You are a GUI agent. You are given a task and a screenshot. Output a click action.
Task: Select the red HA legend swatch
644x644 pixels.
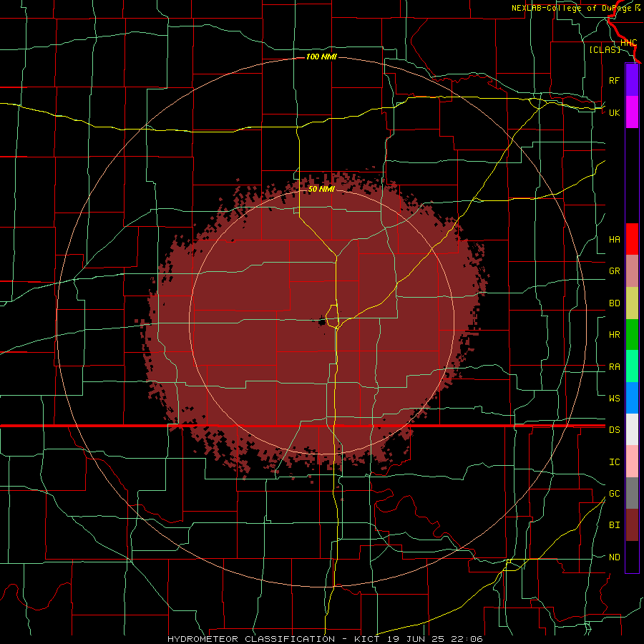(632, 239)
